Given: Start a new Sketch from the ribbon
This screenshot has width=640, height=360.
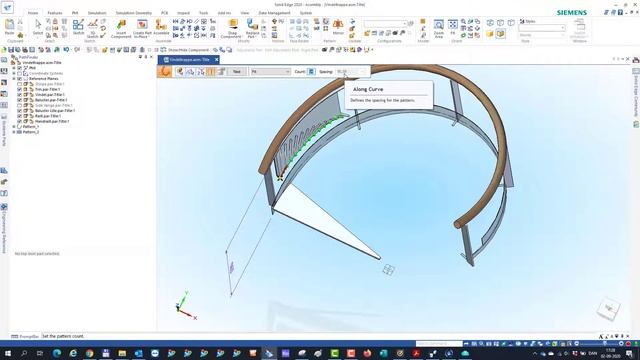Looking at the screenshot, I should click(78, 27).
